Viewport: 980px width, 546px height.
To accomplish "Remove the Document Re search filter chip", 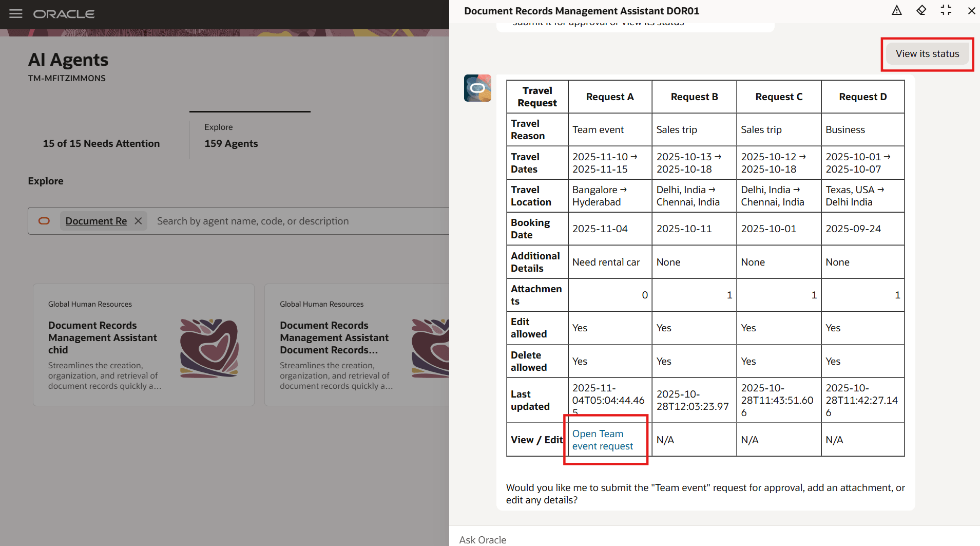I will point(138,220).
